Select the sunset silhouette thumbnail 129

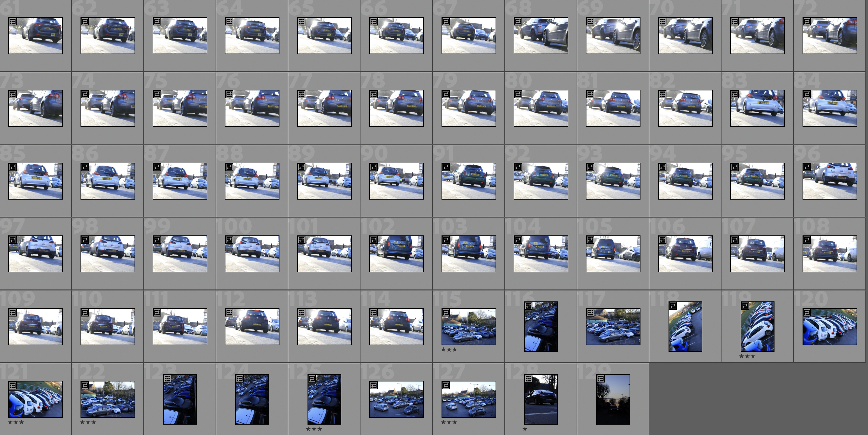[x=613, y=400]
